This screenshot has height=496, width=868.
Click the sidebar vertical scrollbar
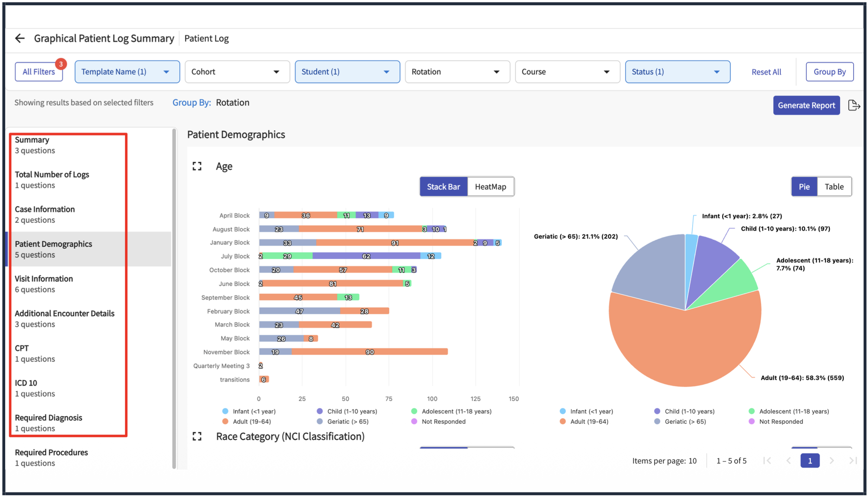[x=174, y=298]
